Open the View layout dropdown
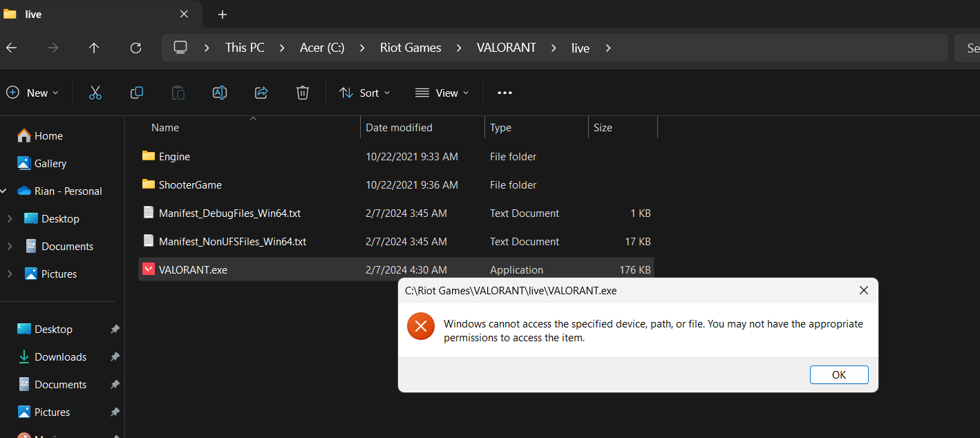Screen dimensions: 980x438 click(x=442, y=93)
